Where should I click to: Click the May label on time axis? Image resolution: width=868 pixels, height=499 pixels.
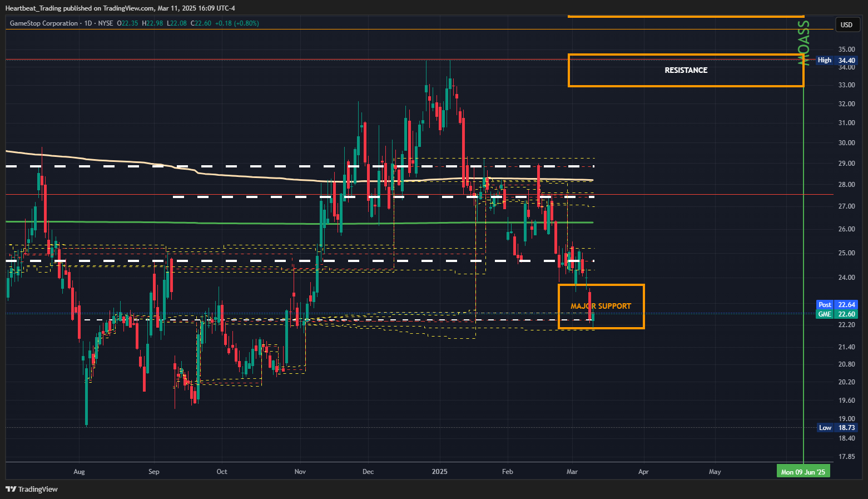(x=715, y=472)
